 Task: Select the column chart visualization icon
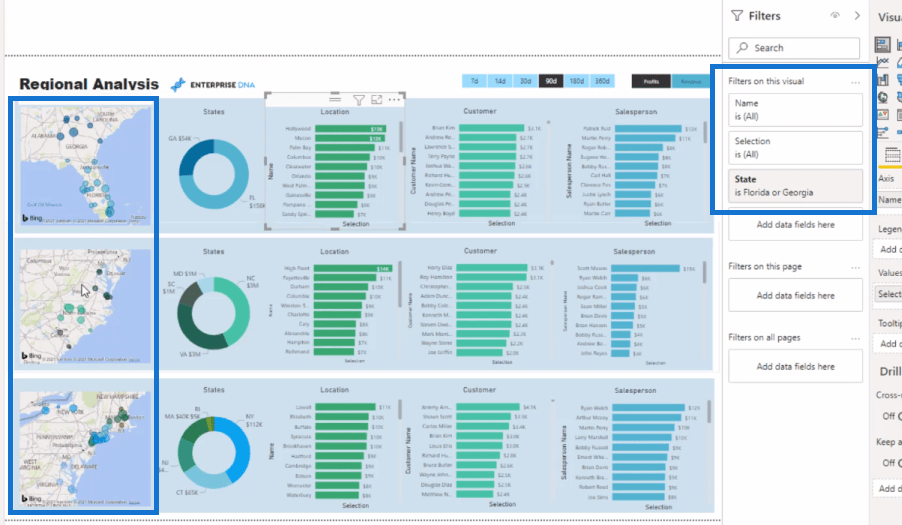coord(882,79)
